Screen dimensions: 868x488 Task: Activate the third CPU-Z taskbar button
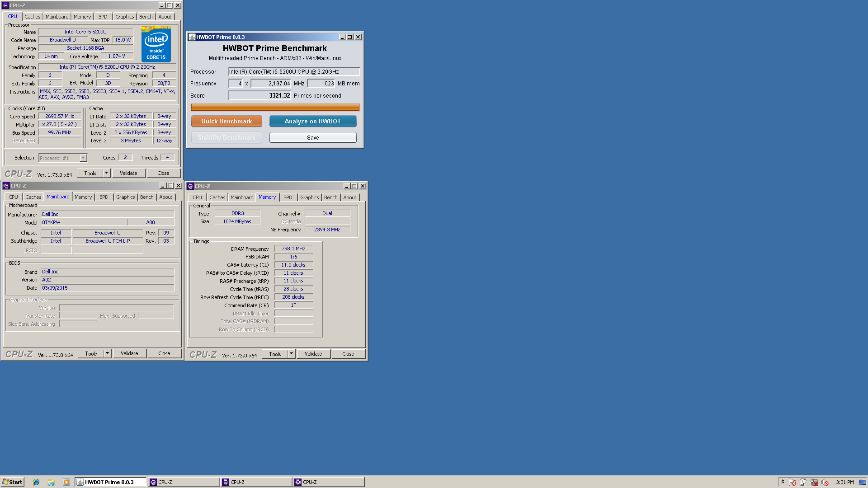pyautogui.click(x=328, y=482)
